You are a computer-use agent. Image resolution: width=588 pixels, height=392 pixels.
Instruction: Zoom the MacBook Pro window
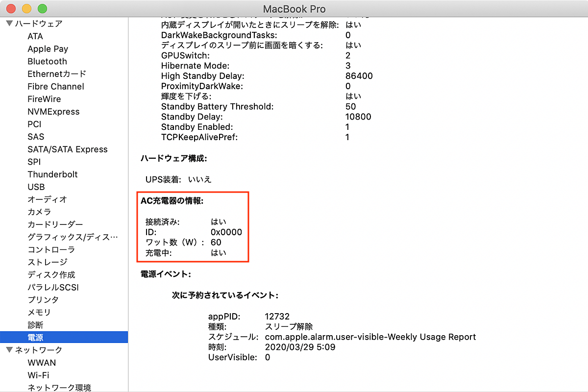(42, 8)
